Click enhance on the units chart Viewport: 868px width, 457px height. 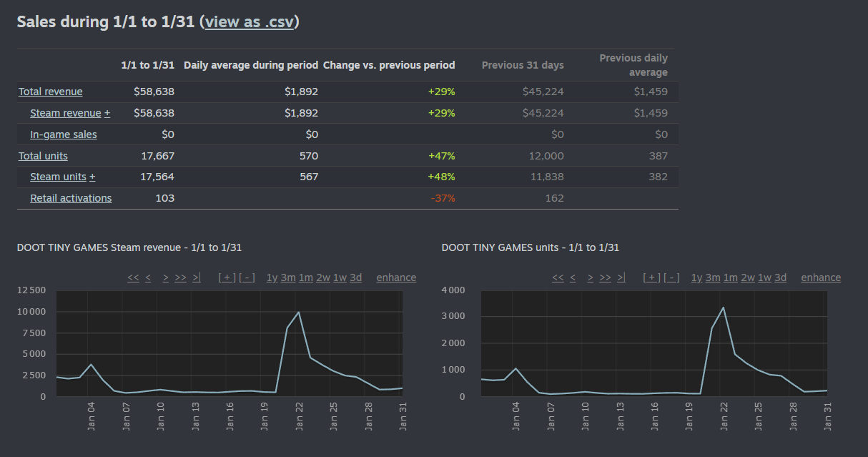(x=821, y=278)
